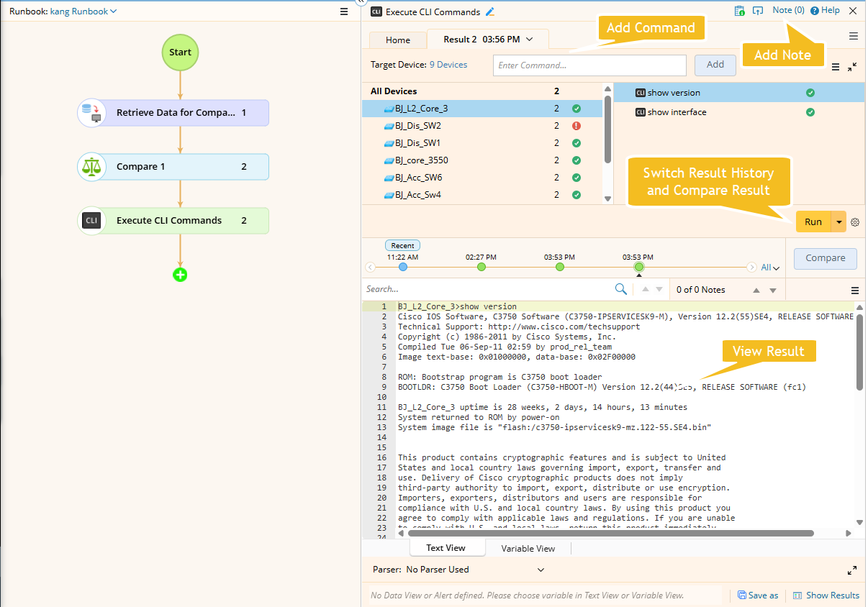Click the Compare button

click(x=825, y=258)
